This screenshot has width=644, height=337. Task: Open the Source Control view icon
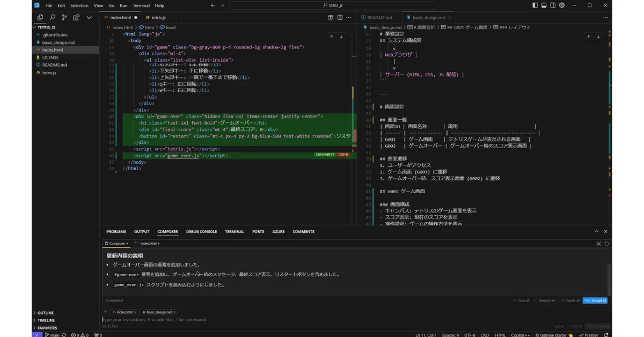64,18
